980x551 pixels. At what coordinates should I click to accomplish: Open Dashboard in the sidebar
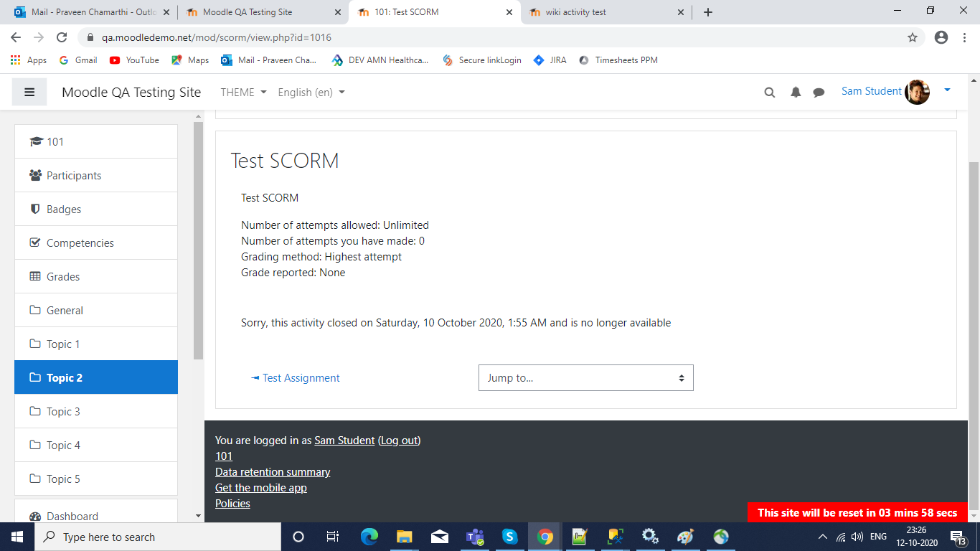(96, 512)
